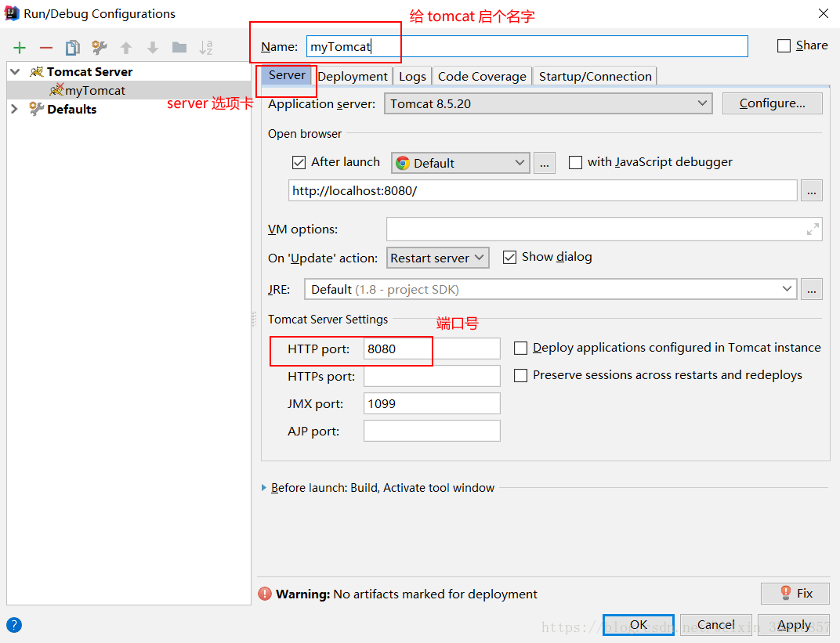Image resolution: width=840 pixels, height=643 pixels.
Task: Open Application server dropdown
Action: pos(548,103)
